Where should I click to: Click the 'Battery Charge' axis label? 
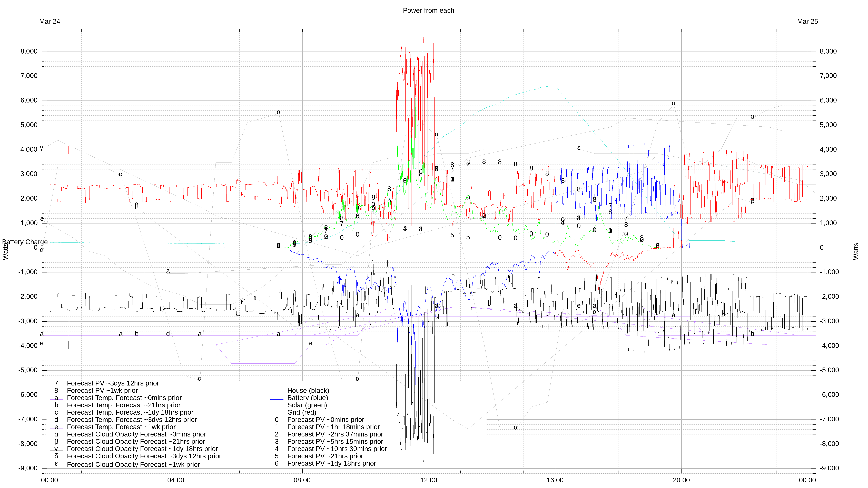(25, 242)
